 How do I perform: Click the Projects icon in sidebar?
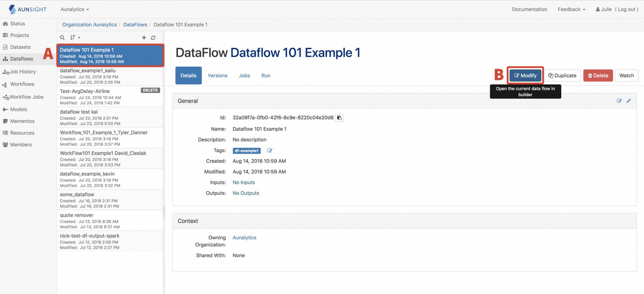coord(5,35)
